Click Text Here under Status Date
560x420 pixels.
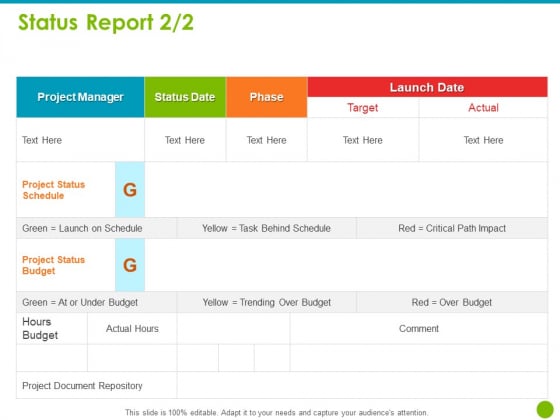185,140
